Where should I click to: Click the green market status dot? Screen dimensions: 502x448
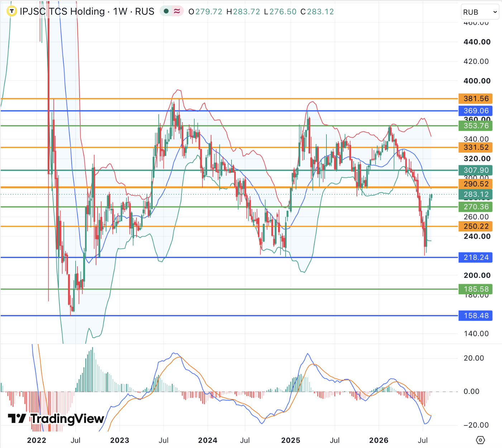[166, 11]
